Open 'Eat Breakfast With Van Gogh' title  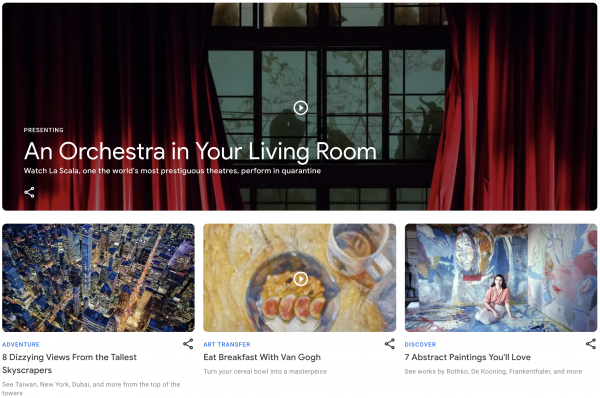[262, 357]
